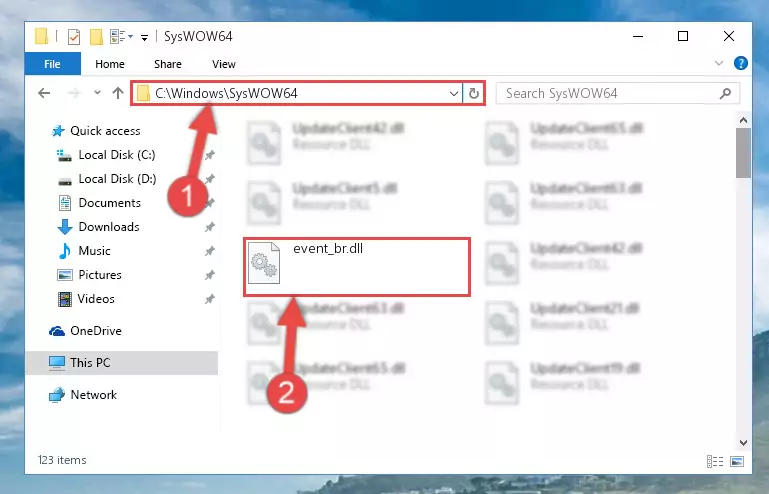769x494 pixels.
Task: Refresh the SysWOW64 folder
Action: [x=474, y=93]
